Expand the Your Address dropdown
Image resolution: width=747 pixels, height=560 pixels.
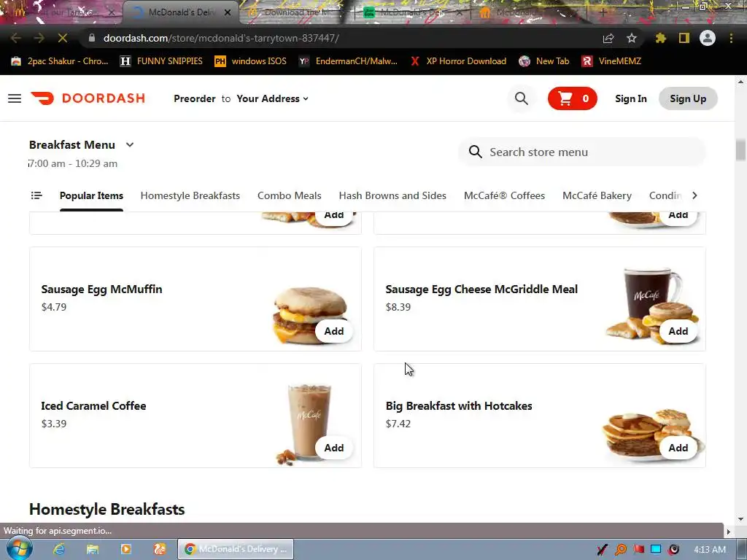coord(273,98)
